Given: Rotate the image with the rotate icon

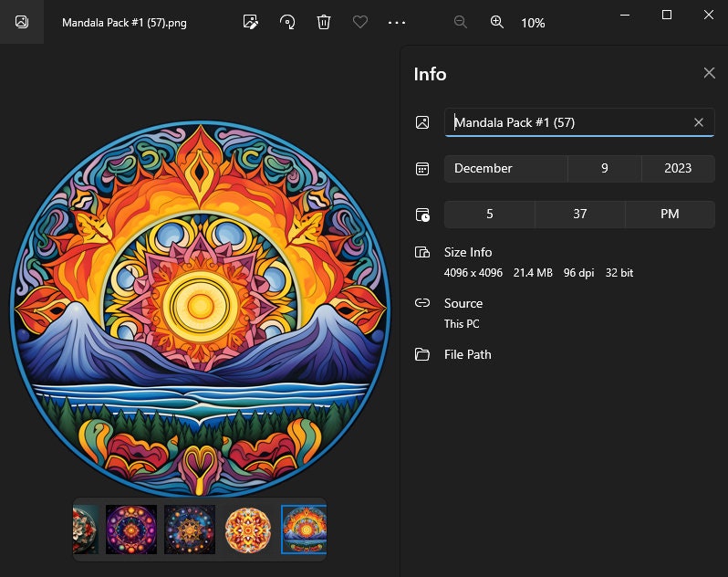Looking at the screenshot, I should [x=287, y=22].
